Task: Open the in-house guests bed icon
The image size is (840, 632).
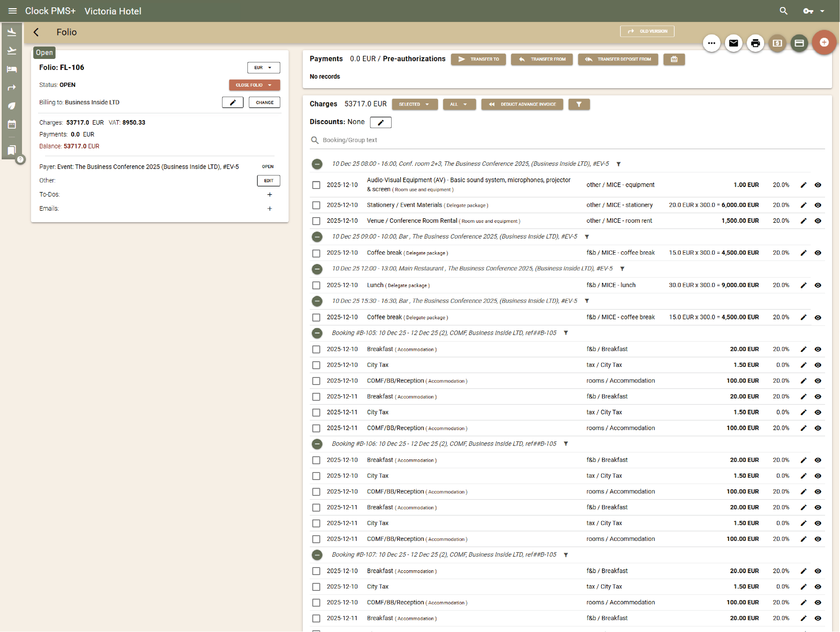Action: [11, 69]
